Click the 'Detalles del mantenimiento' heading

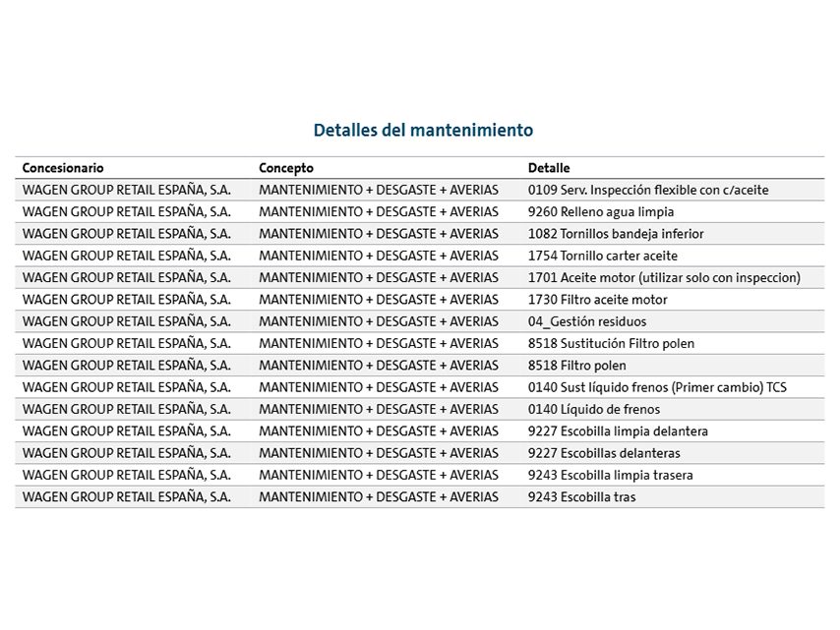pyautogui.click(x=423, y=130)
